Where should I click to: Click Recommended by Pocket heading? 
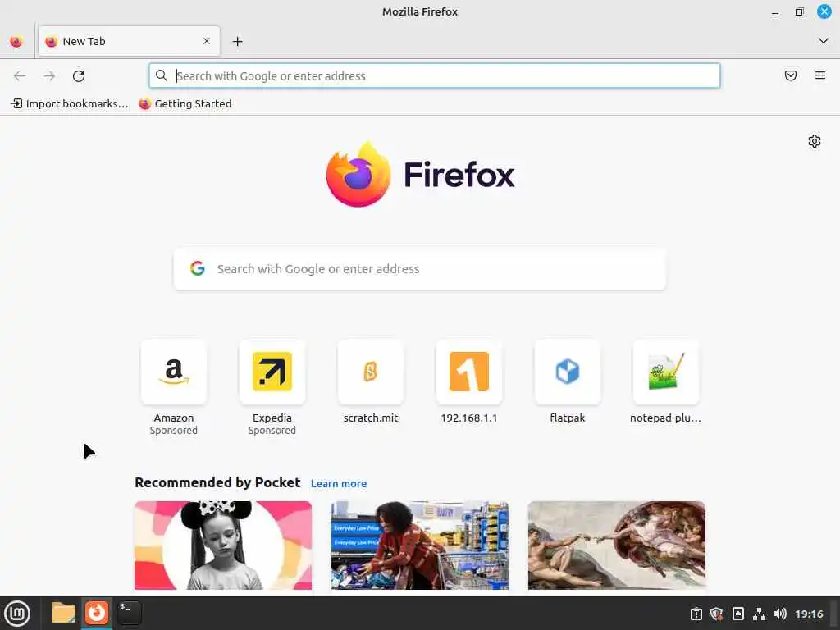217,482
